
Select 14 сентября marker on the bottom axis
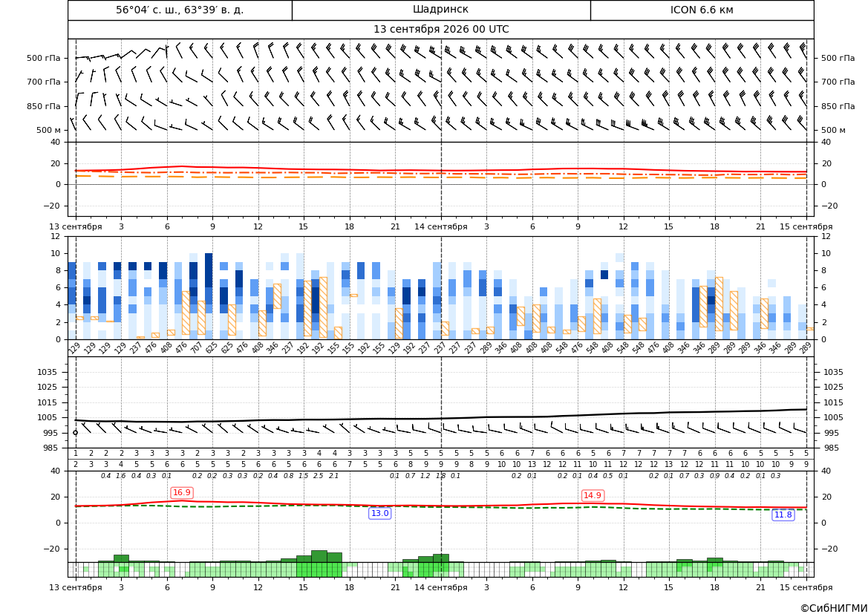(x=441, y=587)
